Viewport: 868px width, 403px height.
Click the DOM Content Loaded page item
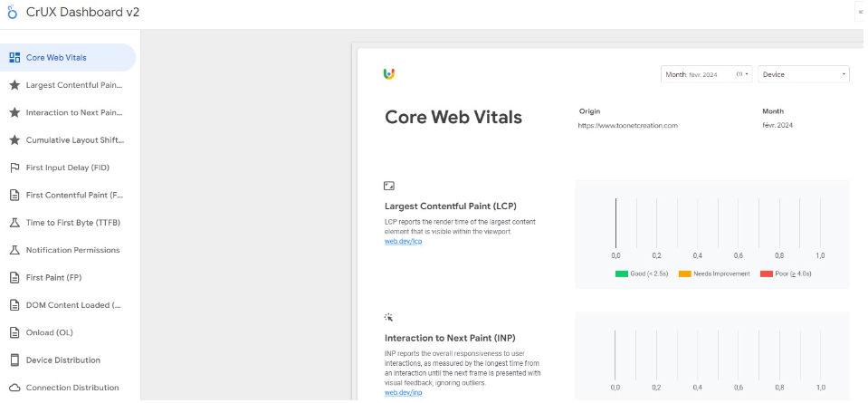(71, 305)
